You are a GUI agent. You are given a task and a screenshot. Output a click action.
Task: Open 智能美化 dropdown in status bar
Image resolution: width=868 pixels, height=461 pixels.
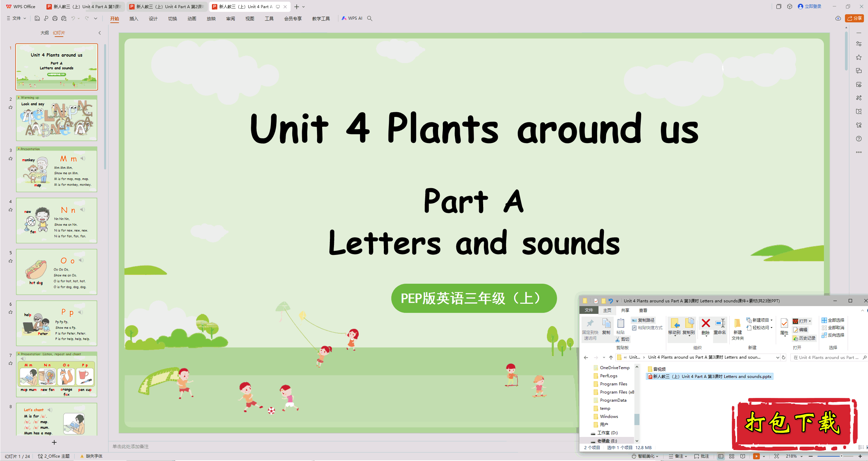click(645, 456)
